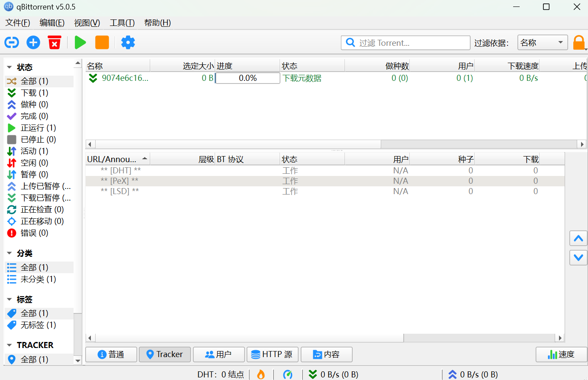
Task: Select the 下载 (1) status filter
Action: [39, 93]
